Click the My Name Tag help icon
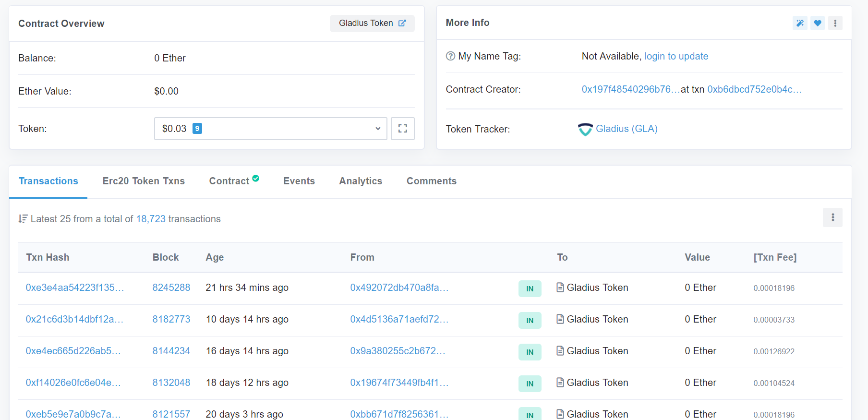868x420 pixels. point(450,56)
